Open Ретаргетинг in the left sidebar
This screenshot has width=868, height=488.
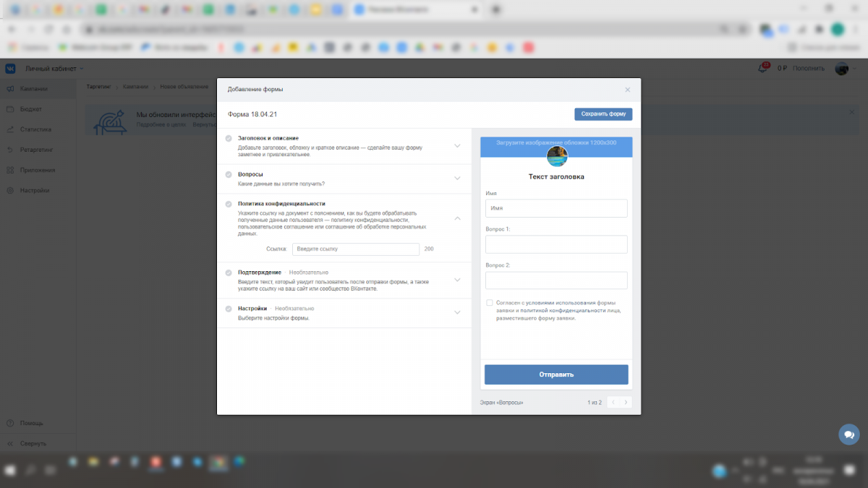[36, 150]
